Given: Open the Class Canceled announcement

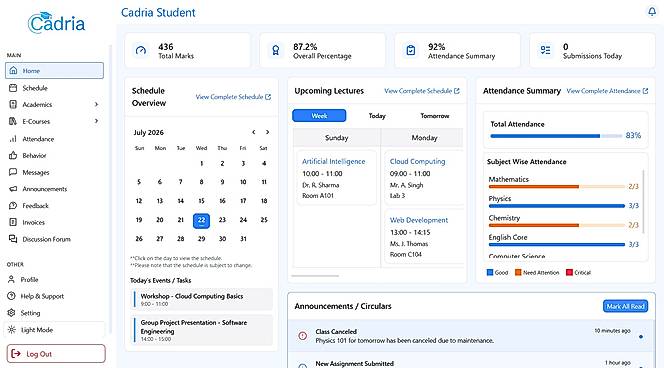Looking at the screenshot, I should 471,336.
